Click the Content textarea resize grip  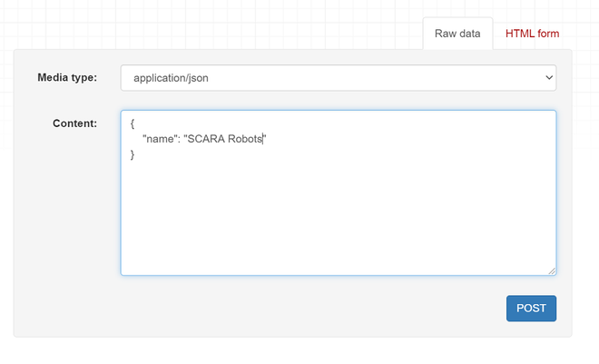(552, 271)
